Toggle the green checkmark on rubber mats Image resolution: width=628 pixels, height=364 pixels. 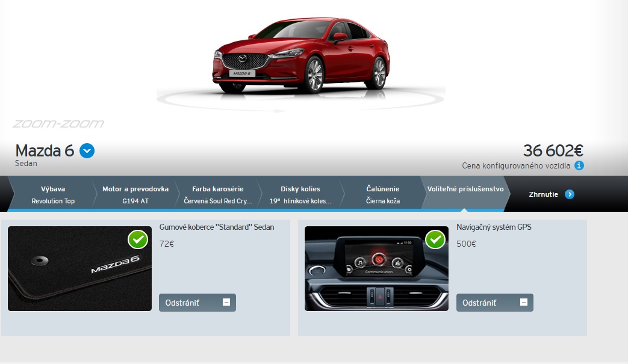click(138, 239)
